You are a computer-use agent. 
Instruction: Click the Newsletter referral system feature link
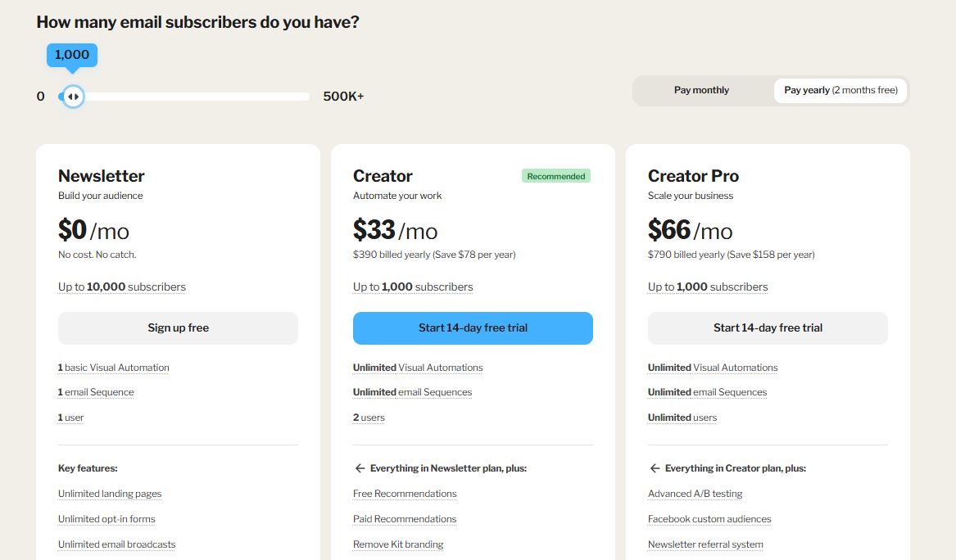point(705,544)
